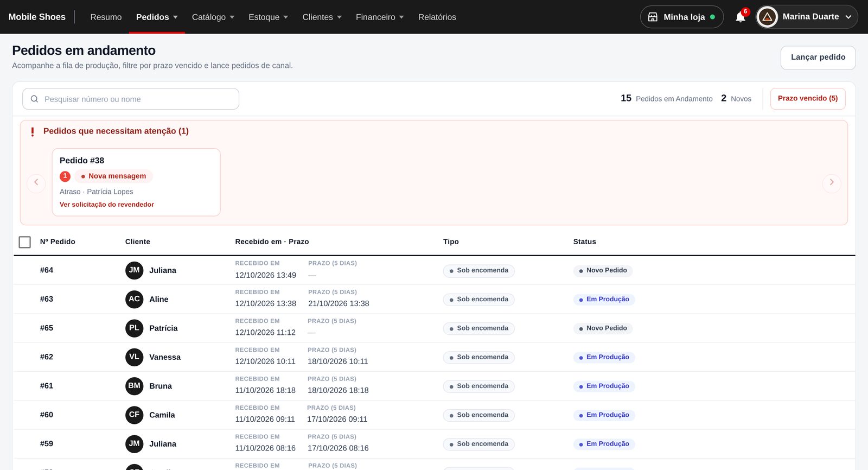The width and height of the screenshot is (868, 470).
Task: Click the VL avatar for Vanessa
Action: point(135,357)
